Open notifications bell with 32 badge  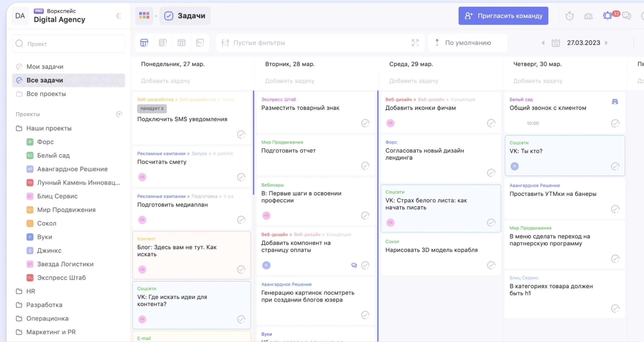(x=608, y=16)
